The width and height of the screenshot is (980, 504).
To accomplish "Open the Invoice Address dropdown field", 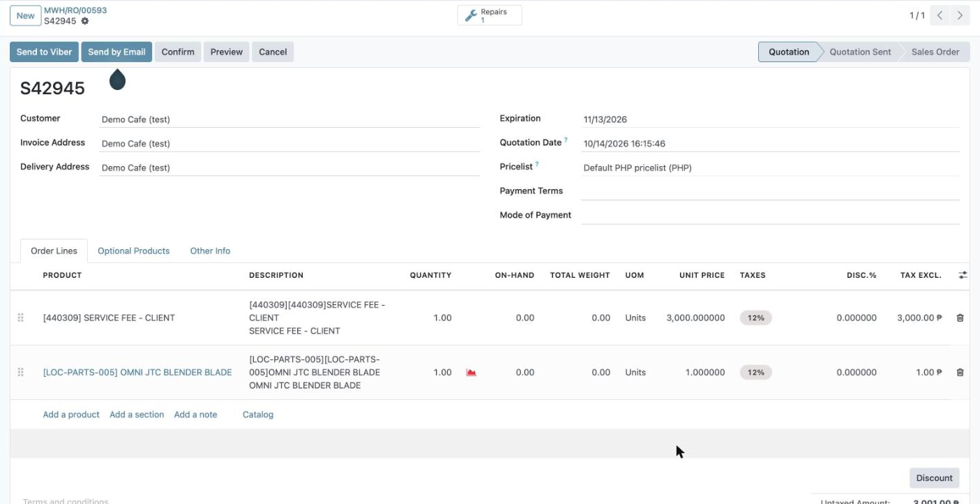I will click(289, 144).
